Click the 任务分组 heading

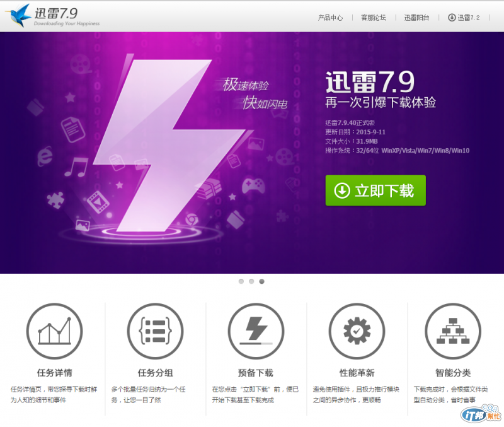[x=155, y=373]
